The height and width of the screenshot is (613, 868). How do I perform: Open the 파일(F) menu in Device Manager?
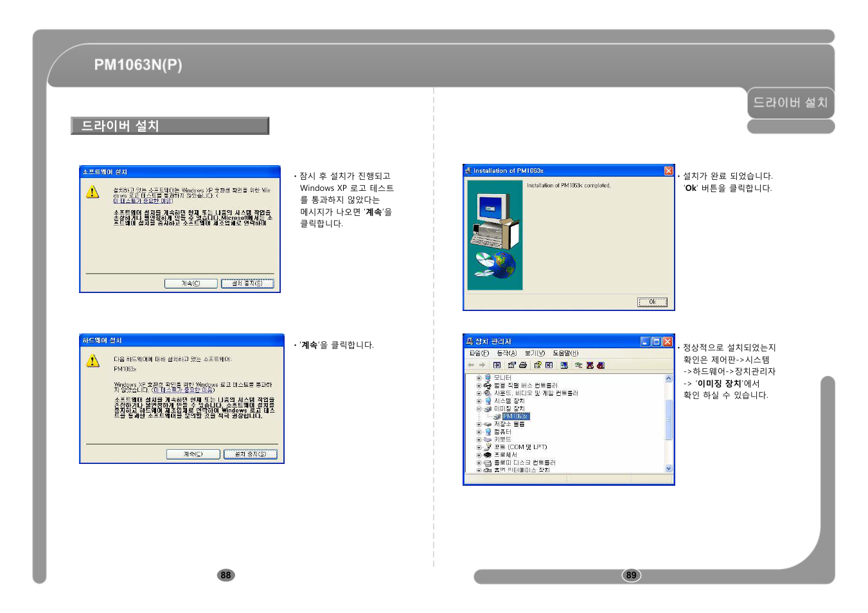479,353
